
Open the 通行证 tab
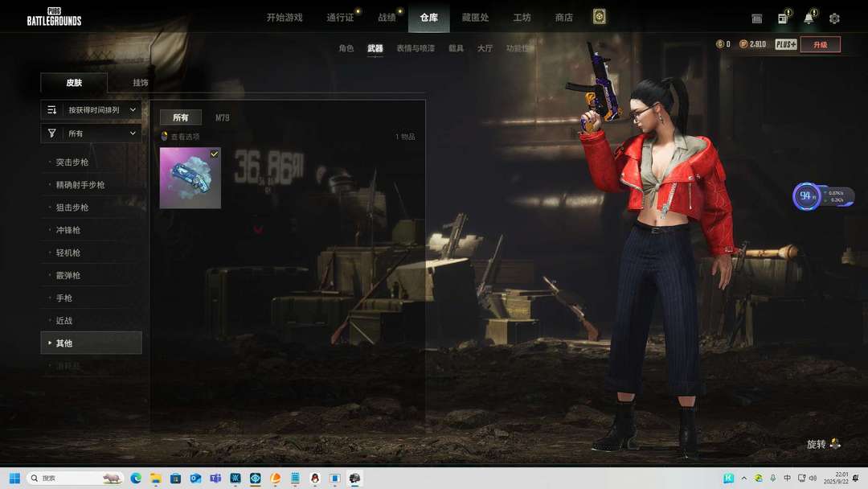[x=340, y=18]
